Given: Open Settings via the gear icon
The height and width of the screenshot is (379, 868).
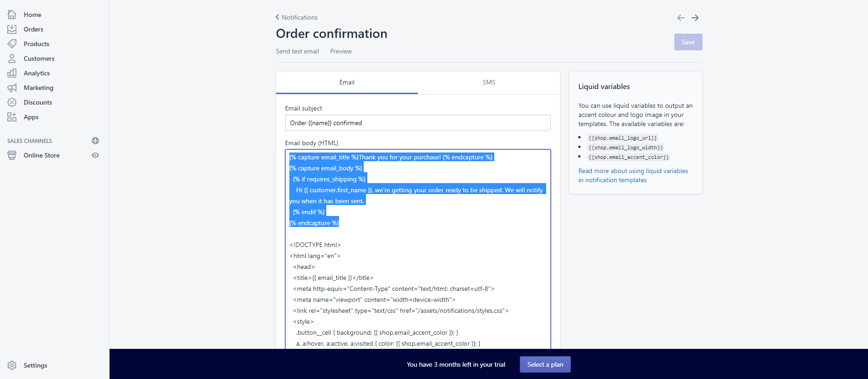Looking at the screenshot, I should 12,365.
